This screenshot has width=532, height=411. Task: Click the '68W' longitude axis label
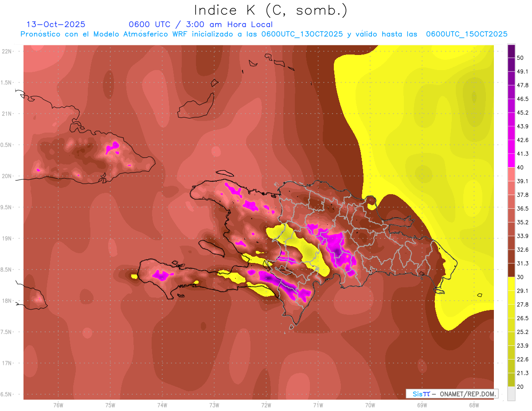click(x=473, y=405)
